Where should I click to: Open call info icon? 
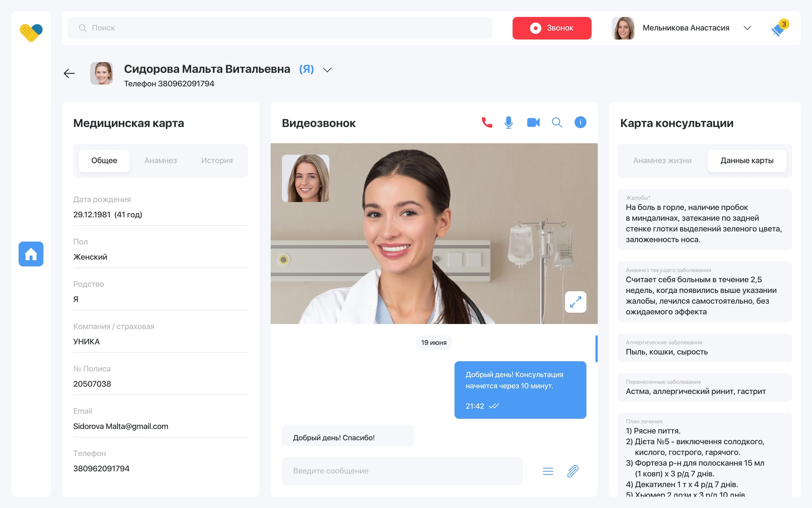tap(581, 122)
